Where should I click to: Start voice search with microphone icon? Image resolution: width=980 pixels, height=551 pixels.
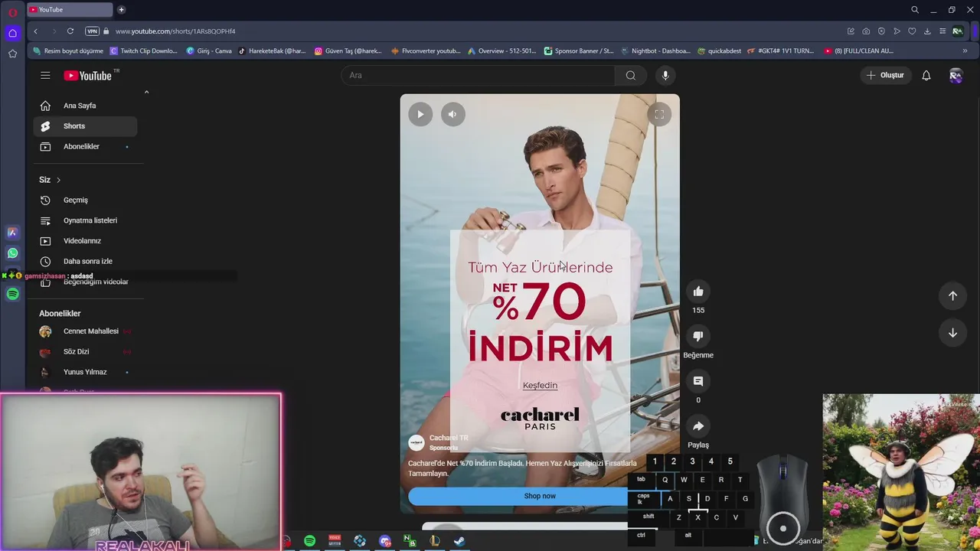tap(665, 75)
